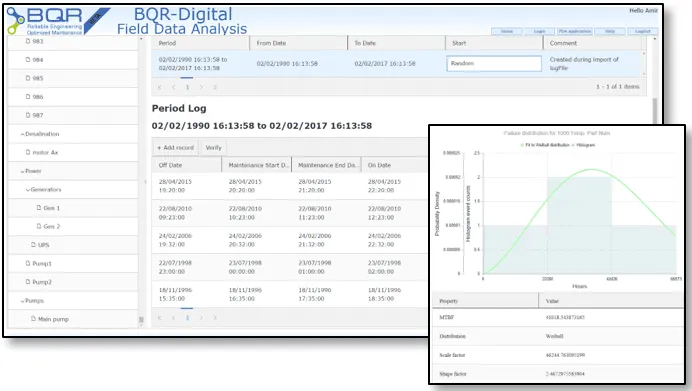Click the Verify button
The height and width of the screenshot is (391, 692).
pyautogui.click(x=214, y=147)
